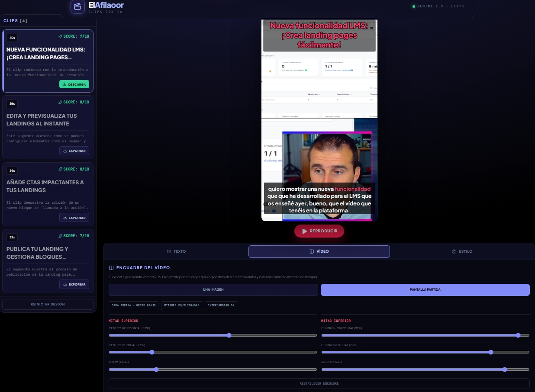Click the GEMINI 2.5 · LISTO status text

coord(441,6)
